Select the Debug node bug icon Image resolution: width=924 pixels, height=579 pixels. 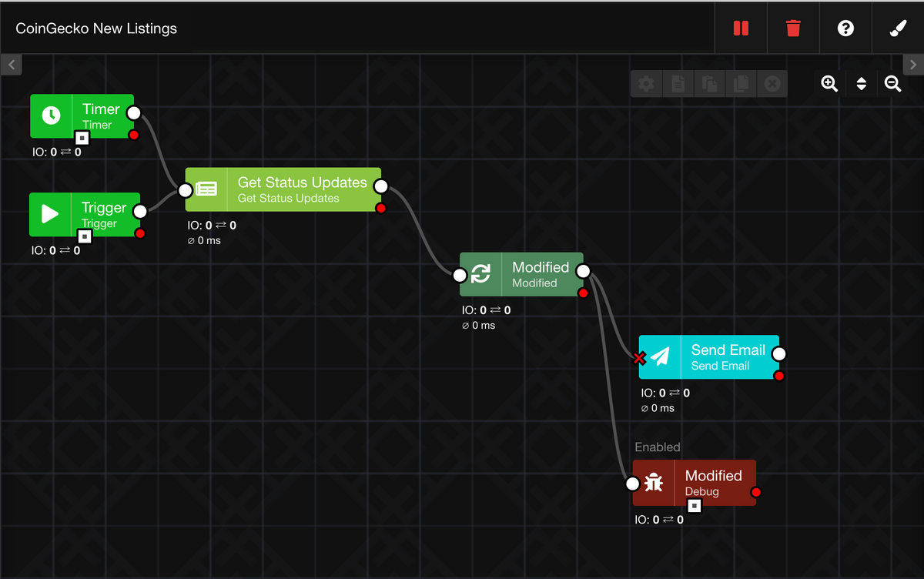[653, 483]
